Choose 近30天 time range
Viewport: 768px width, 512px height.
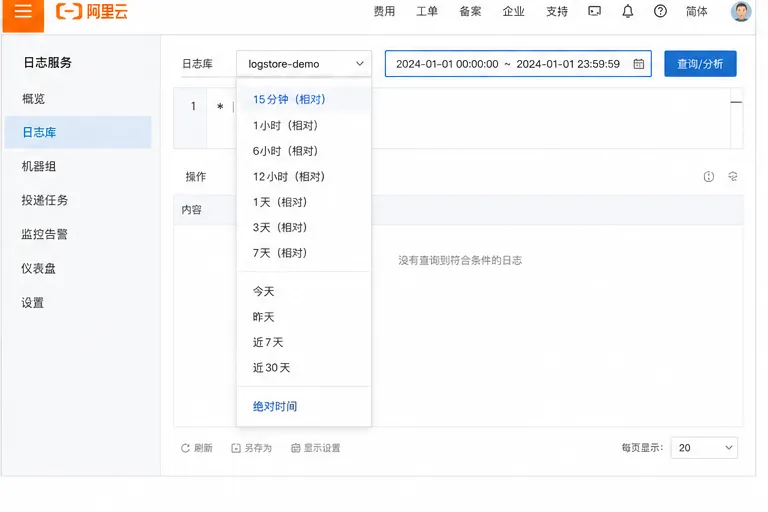coord(304,368)
